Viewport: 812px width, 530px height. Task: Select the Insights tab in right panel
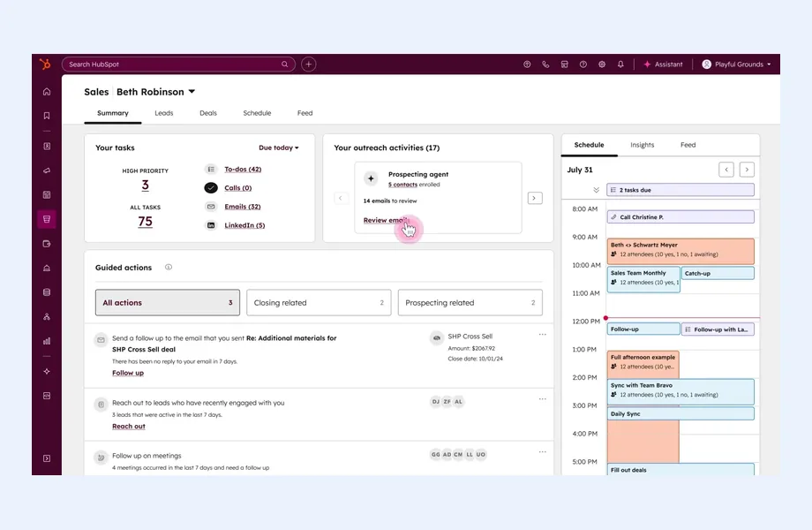643,145
